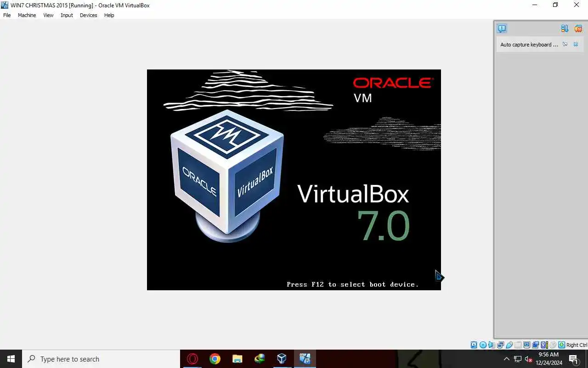This screenshot has width=588, height=368.
Task: Open the Windows Start menu
Action: tap(11, 359)
